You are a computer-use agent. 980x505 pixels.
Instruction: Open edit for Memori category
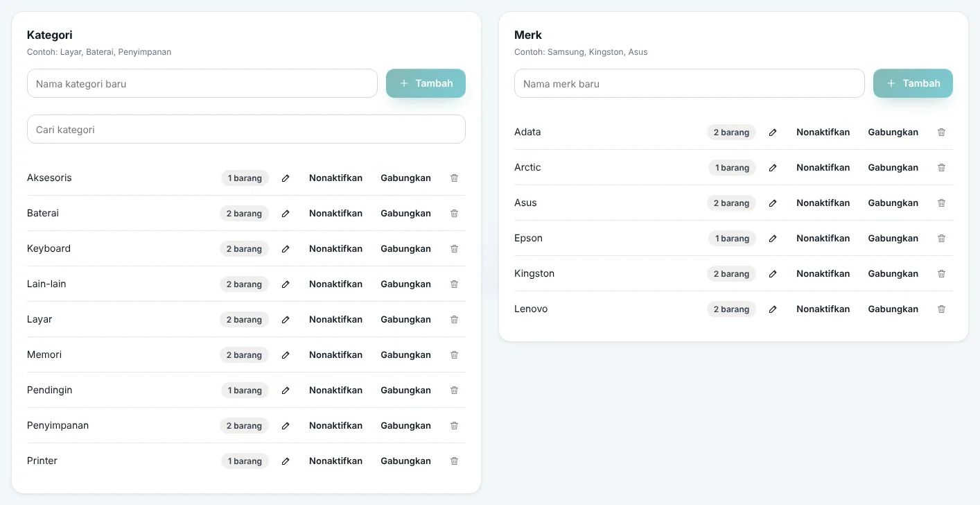point(286,355)
